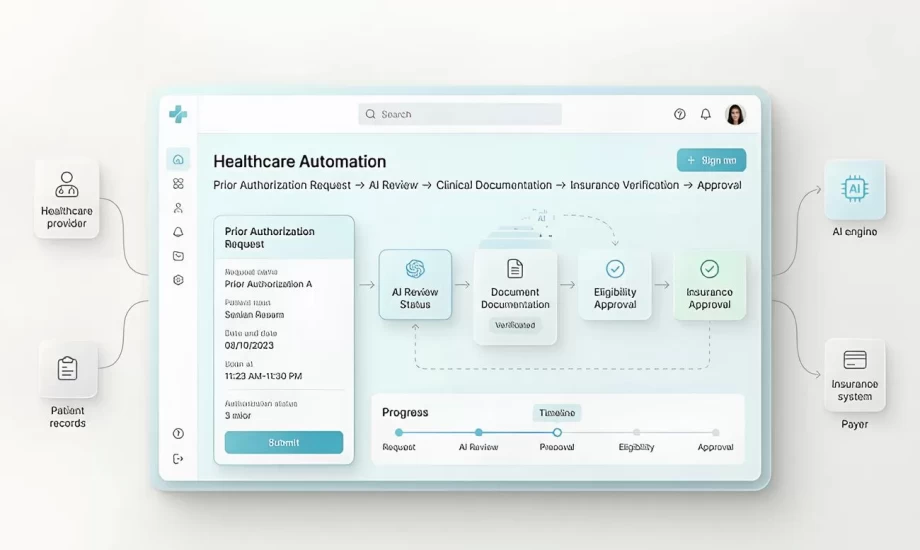This screenshot has width=920, height=550.
Task: Click the Clinical Documentation breadcrumb step
Action: [x=494, y=185]
